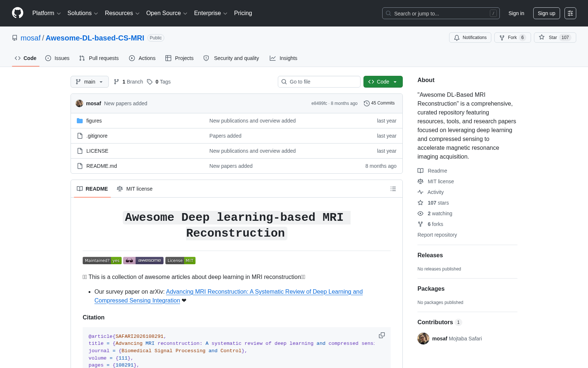Image resolution: width=588 pixels, height=368 pixels.
Task: Go to the Pricing page
Action: coord(243,13)
